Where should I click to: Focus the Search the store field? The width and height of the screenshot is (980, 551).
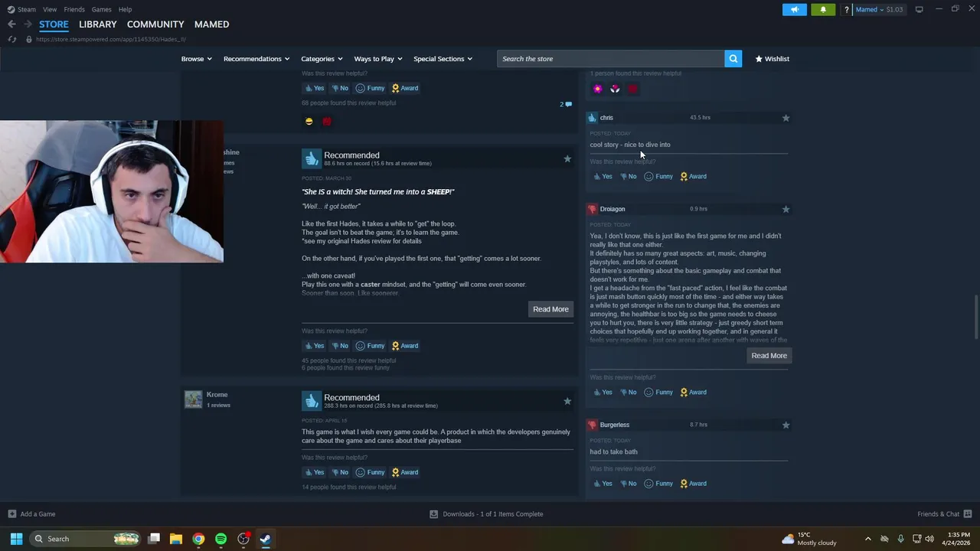[x=610, y=59]
